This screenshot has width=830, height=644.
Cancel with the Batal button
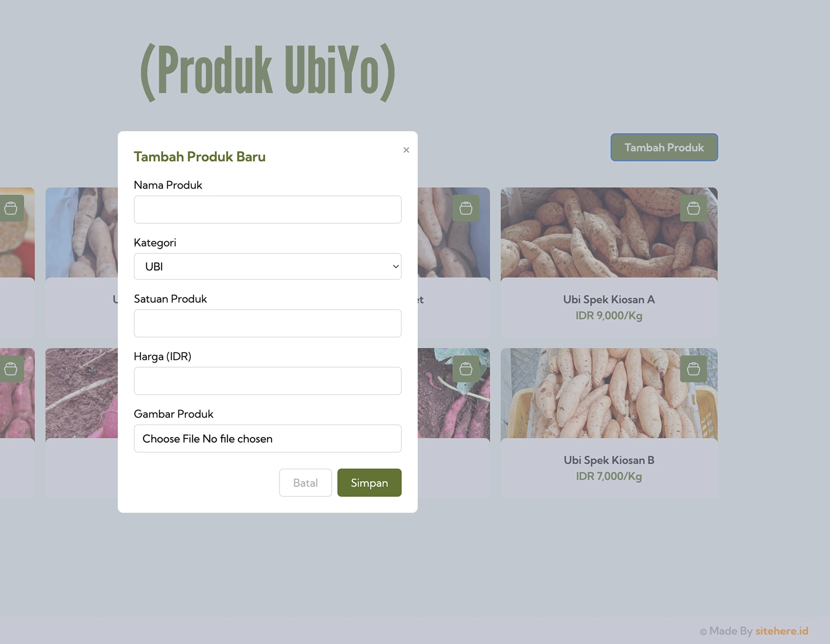click(305, 483)
